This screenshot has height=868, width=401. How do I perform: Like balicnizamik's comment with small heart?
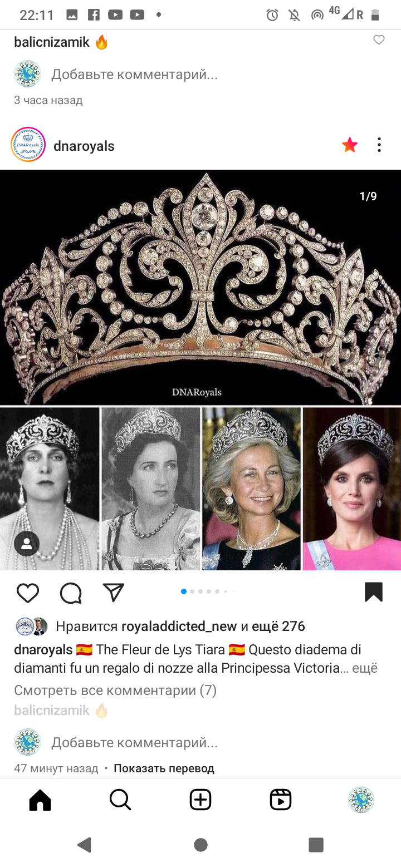379,40
